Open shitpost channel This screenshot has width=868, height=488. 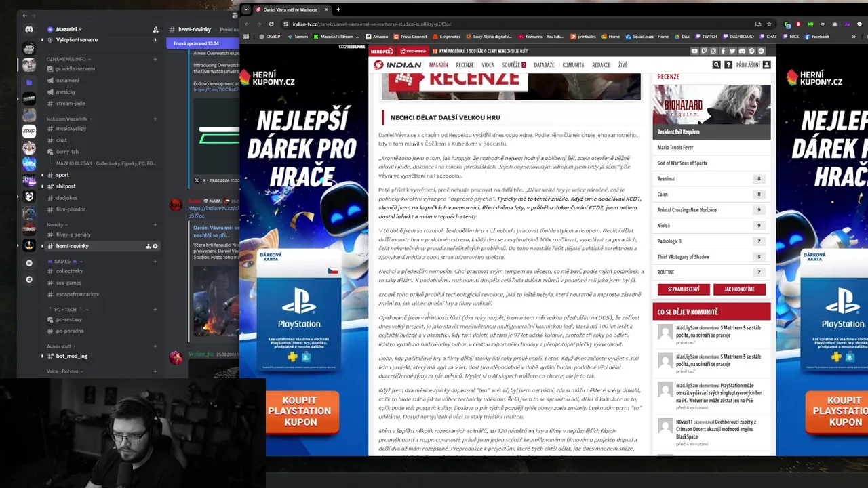click(x=66, y=186)
